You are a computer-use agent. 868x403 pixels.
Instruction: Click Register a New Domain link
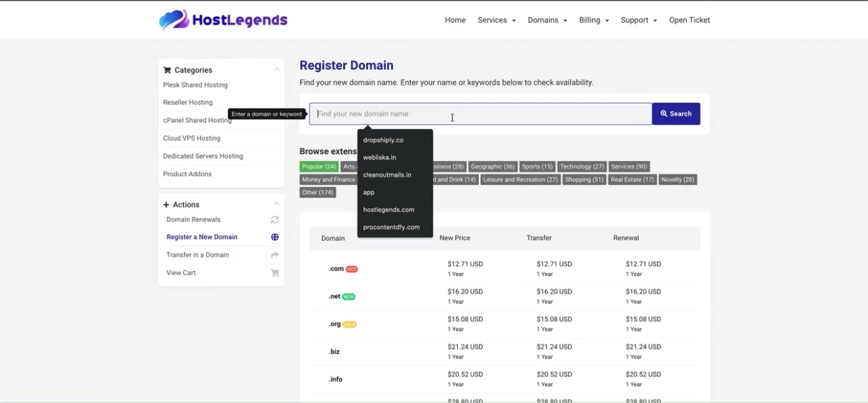[x=202, y=237]
